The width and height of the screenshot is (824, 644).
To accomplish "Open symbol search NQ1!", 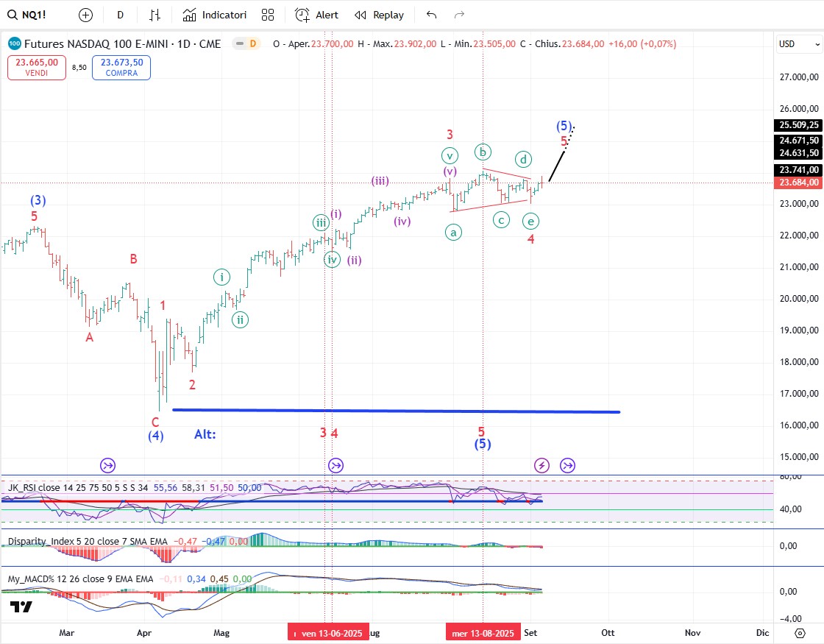I will point(26,15).
